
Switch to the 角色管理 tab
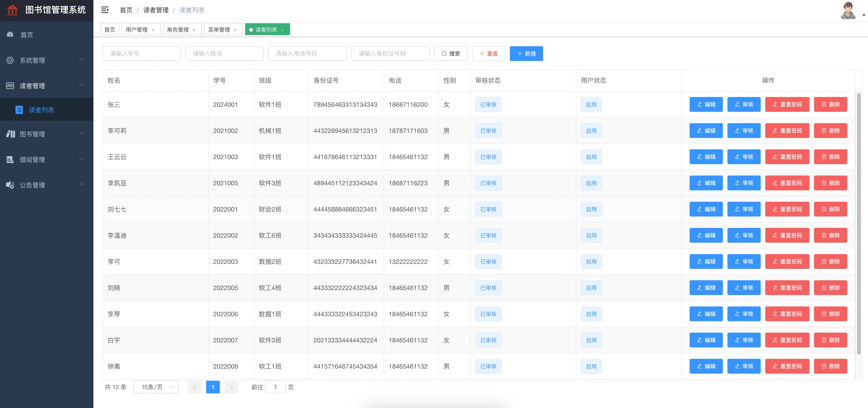178,30
